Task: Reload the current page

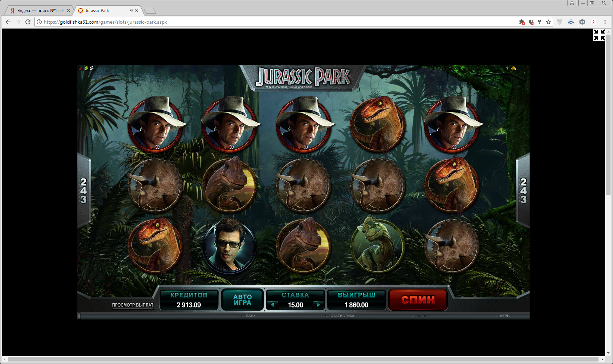Action: click(x=28, y=22)
